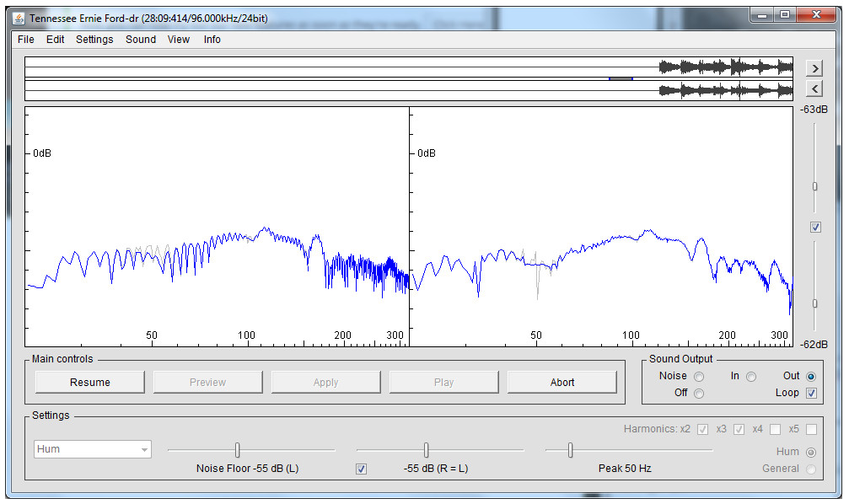
Task: Open the Hum filter type dropdown
Action: (93, 449)
